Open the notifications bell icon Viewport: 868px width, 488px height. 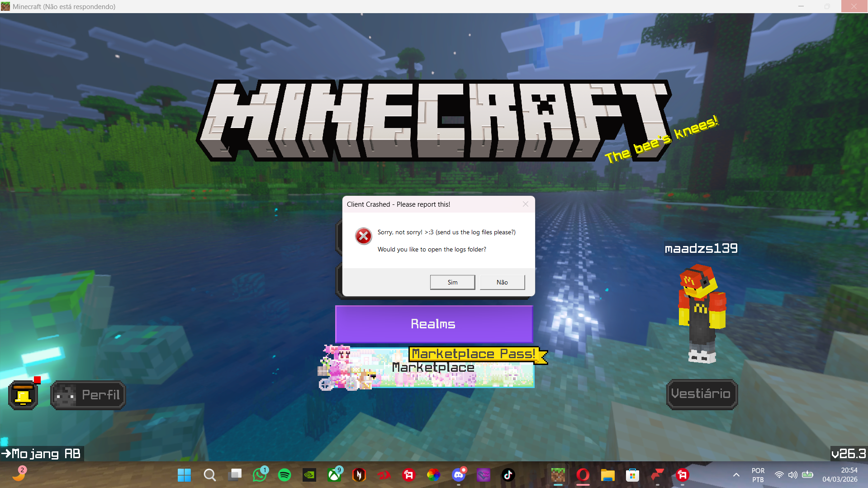(x=23, y=395)
